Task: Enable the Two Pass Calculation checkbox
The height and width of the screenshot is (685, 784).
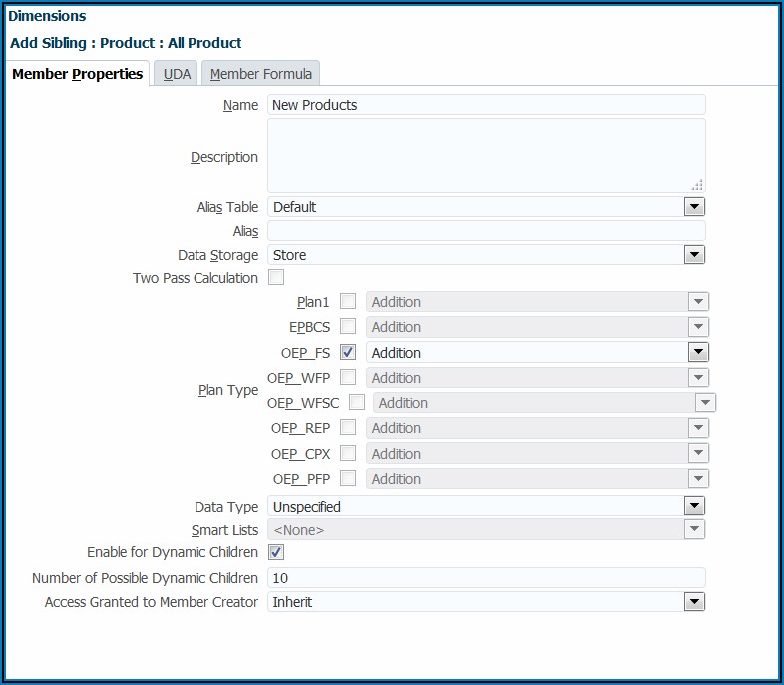Action: click(276, 278)
